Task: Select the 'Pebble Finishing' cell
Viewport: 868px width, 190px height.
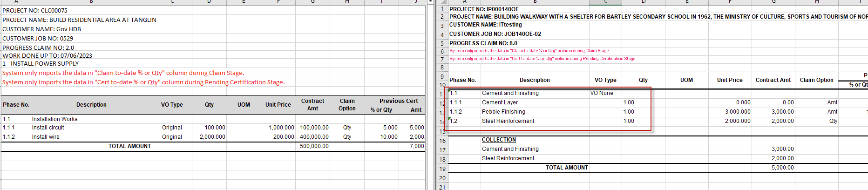Action: click(x=503, y=112)
